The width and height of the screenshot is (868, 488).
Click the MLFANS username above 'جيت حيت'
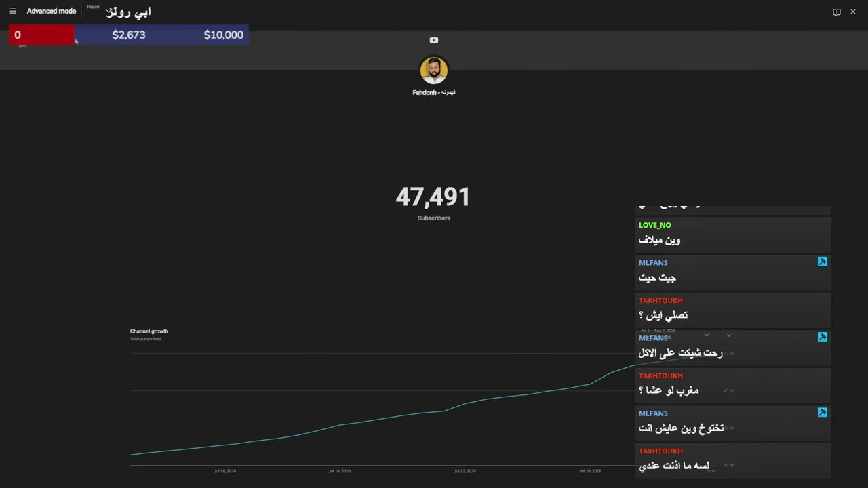pos(653,263)
